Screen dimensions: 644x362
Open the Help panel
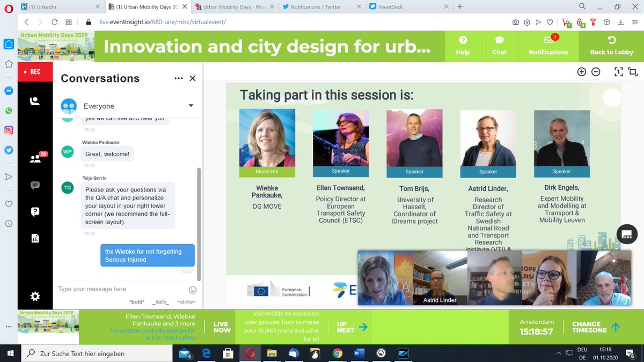pyautogui.click(x=463, y=46)
